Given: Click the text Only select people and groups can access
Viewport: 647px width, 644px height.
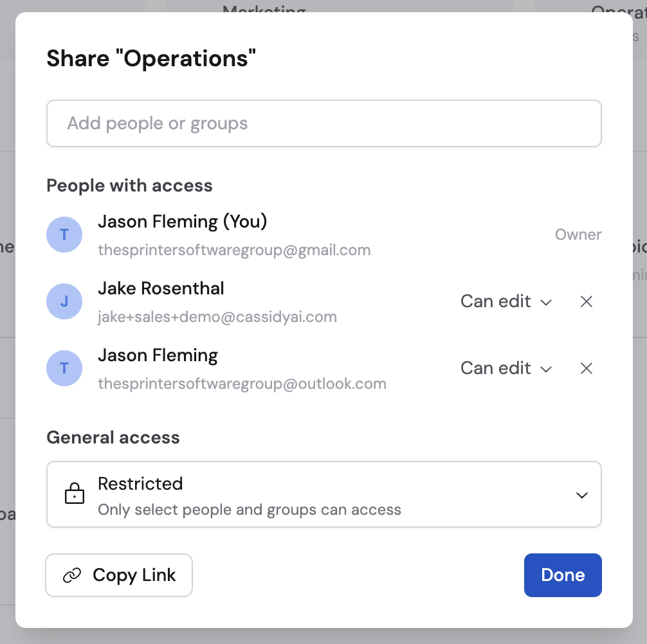Looking at the screenshot, I should (250, 510).
